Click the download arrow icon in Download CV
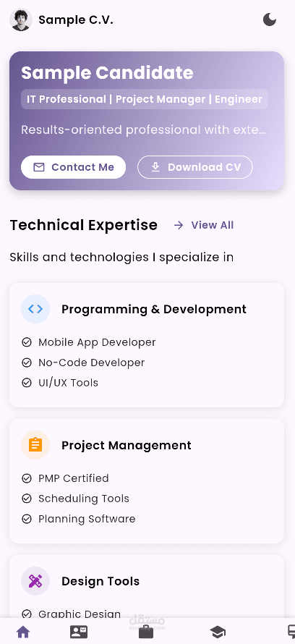295x644 pixels. point(155,167)
